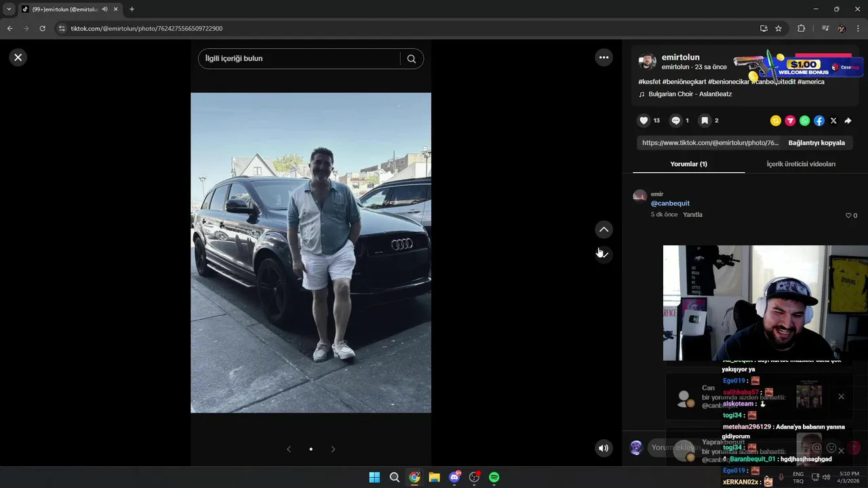
Task: Click the search magnifier in related content bar
Action: tap(411, 59)
